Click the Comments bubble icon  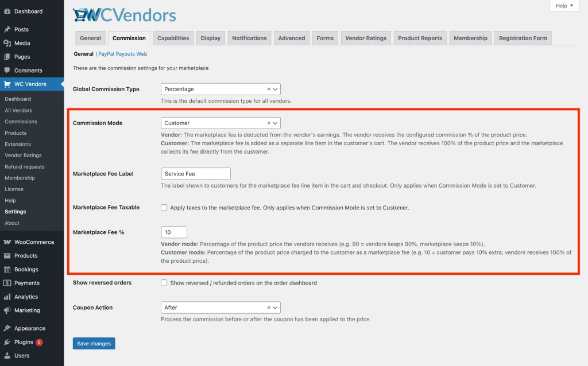point(7,71)
